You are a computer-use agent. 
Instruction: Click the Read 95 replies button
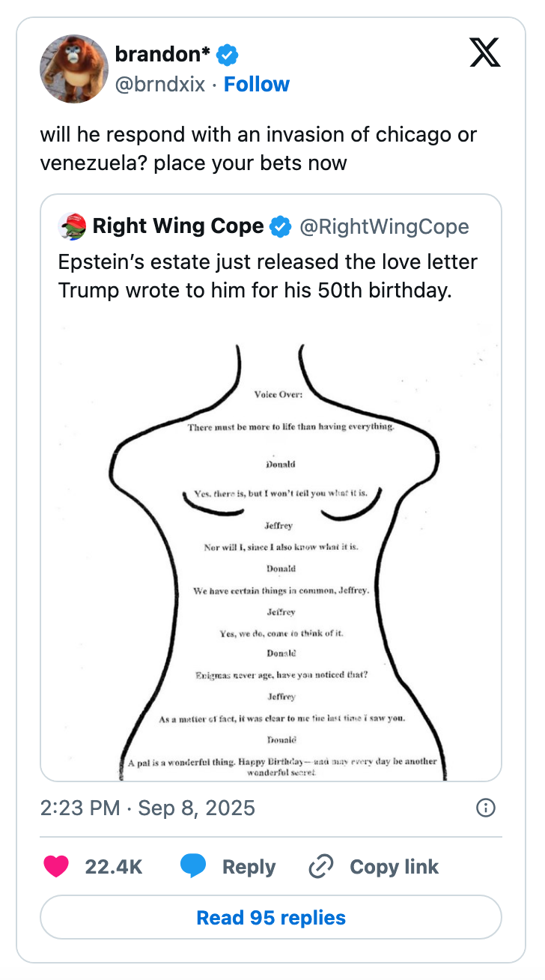point(272,917)
